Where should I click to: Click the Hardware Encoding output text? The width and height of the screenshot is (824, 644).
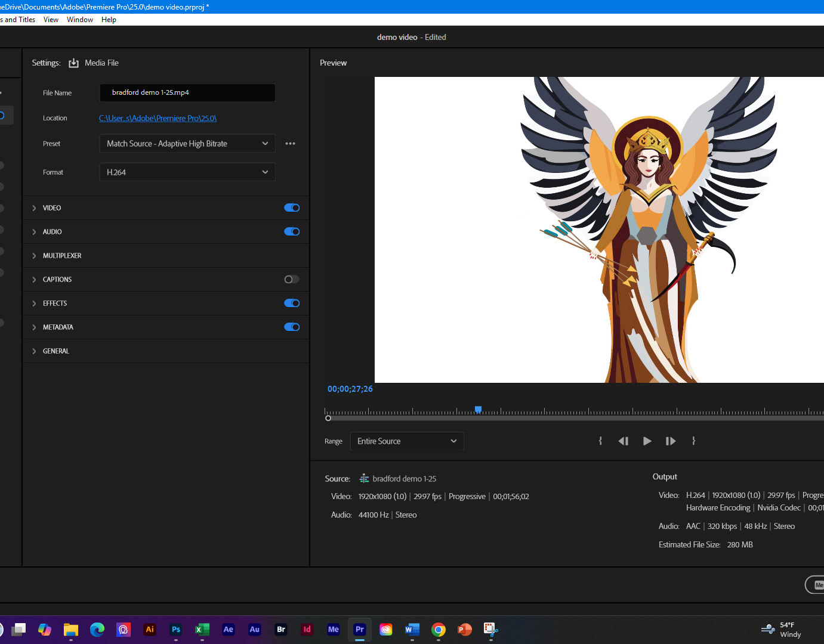718,508
